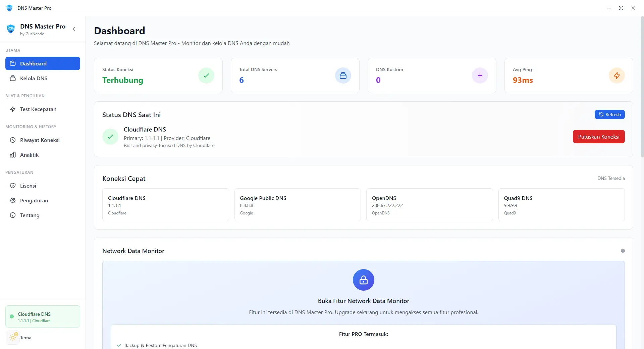644x349 pixels.
Task: Click the Putuskan Koneksi button
Action: (599, 137)
